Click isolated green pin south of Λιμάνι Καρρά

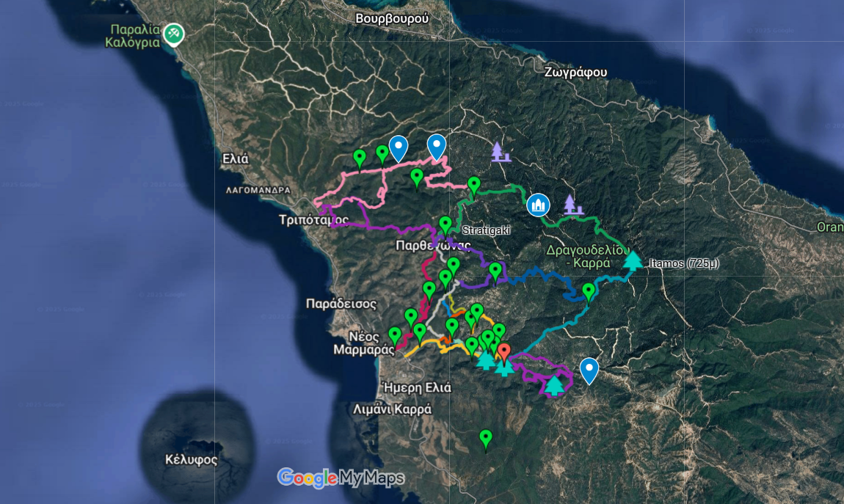tap(485, 438)
